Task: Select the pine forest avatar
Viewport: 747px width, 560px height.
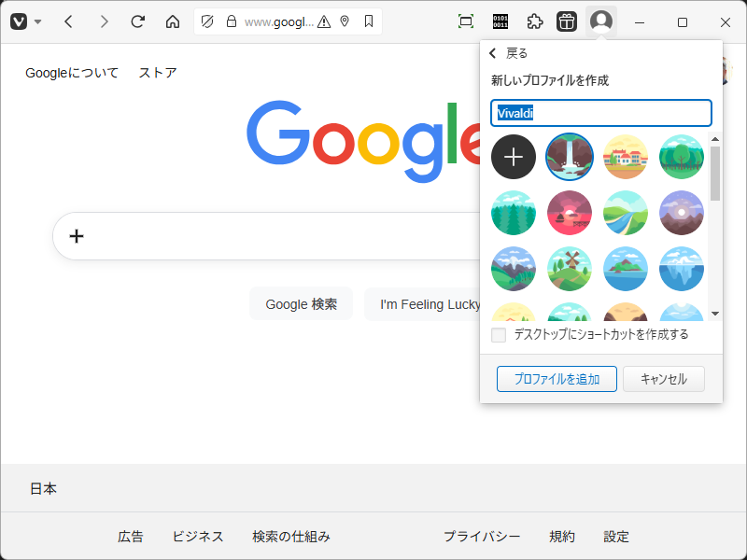Action: (x=514, y=213)
